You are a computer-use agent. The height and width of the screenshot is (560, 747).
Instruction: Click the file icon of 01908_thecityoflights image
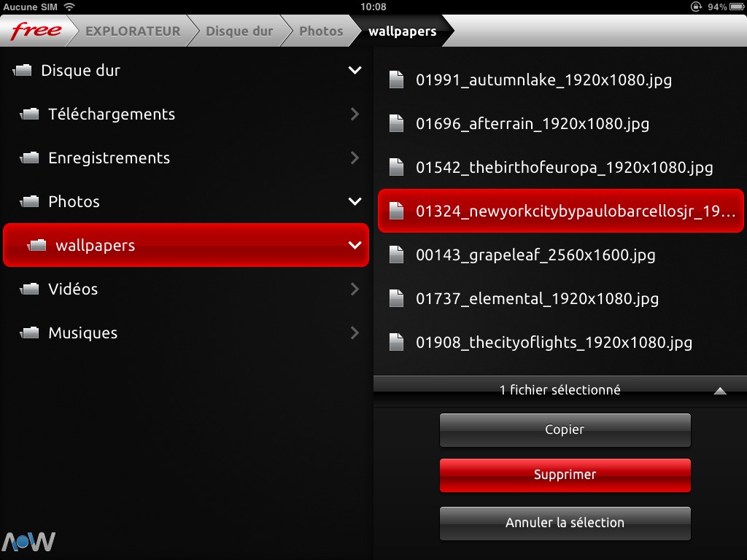396,342
